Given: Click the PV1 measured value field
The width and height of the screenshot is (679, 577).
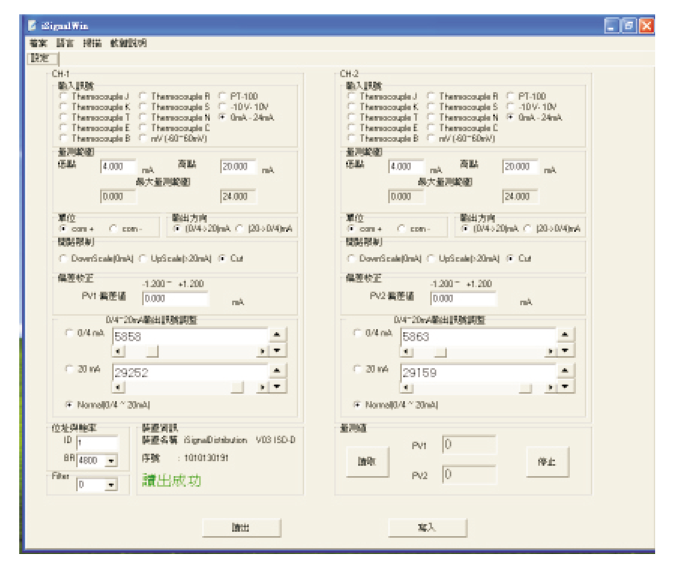Looking at the screenshot, I should tap(469, 444).
